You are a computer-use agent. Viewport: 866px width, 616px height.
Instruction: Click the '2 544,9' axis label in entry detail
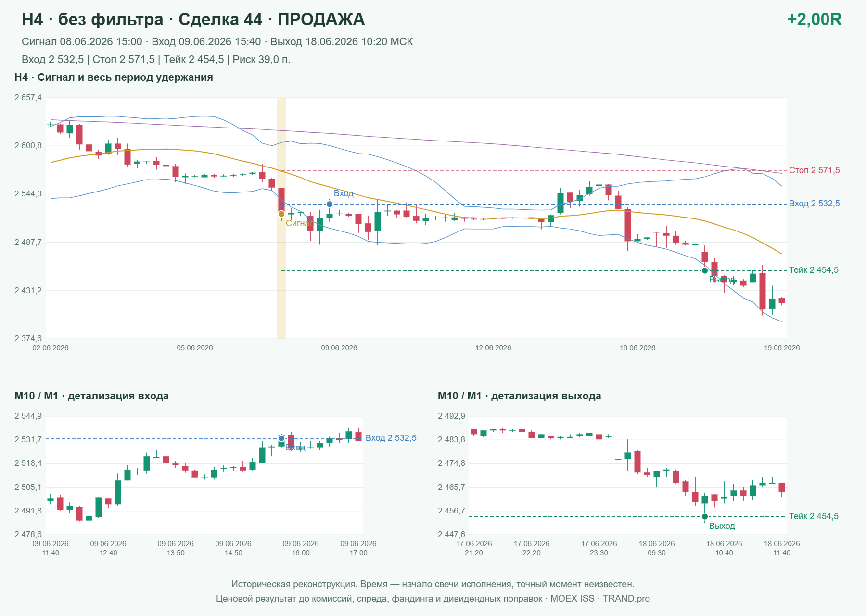[28, 416]
